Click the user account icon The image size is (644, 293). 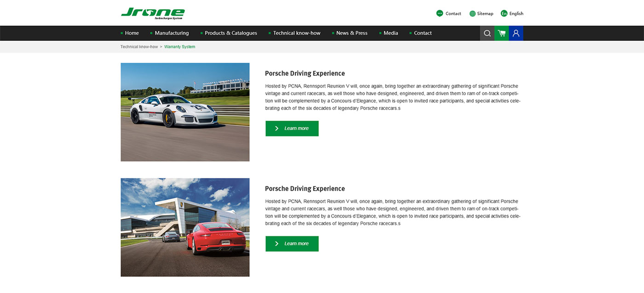pos(516,33)
